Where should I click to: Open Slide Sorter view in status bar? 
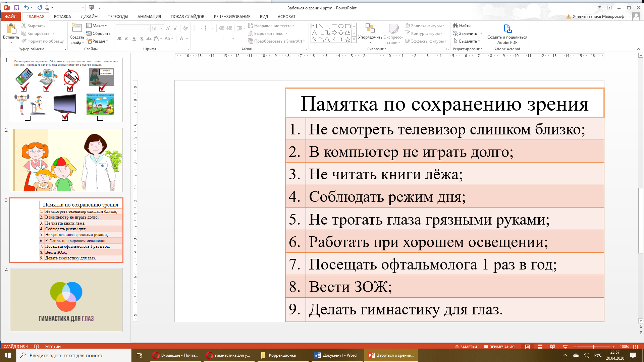[540, 347]
